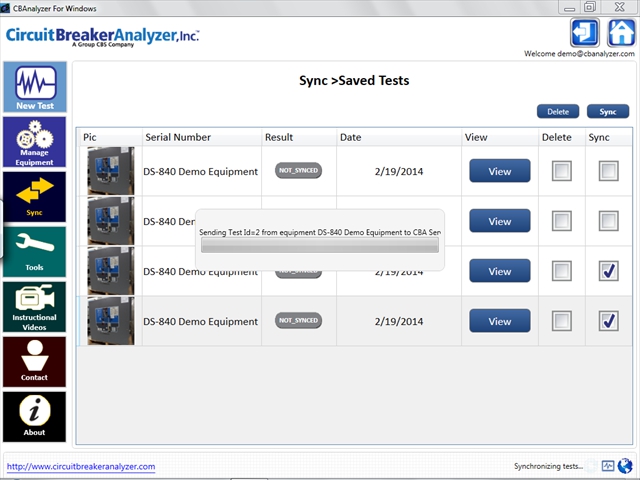Image resolution: width=640 pixels, height=480 pixels.
Task: Open Instructional Videos
Action: (x=35, y=307)
